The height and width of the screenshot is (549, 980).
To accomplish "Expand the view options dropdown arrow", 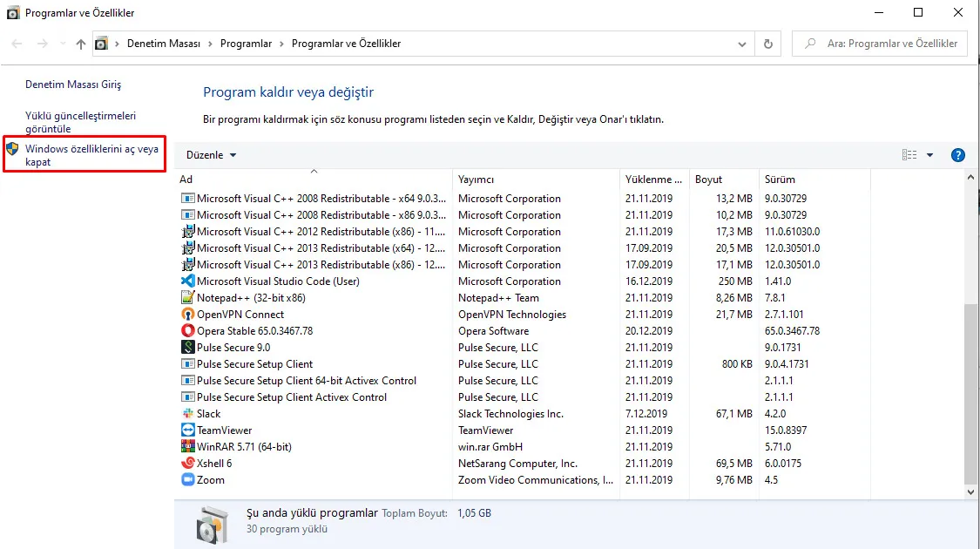I will [x=930, y=155].
